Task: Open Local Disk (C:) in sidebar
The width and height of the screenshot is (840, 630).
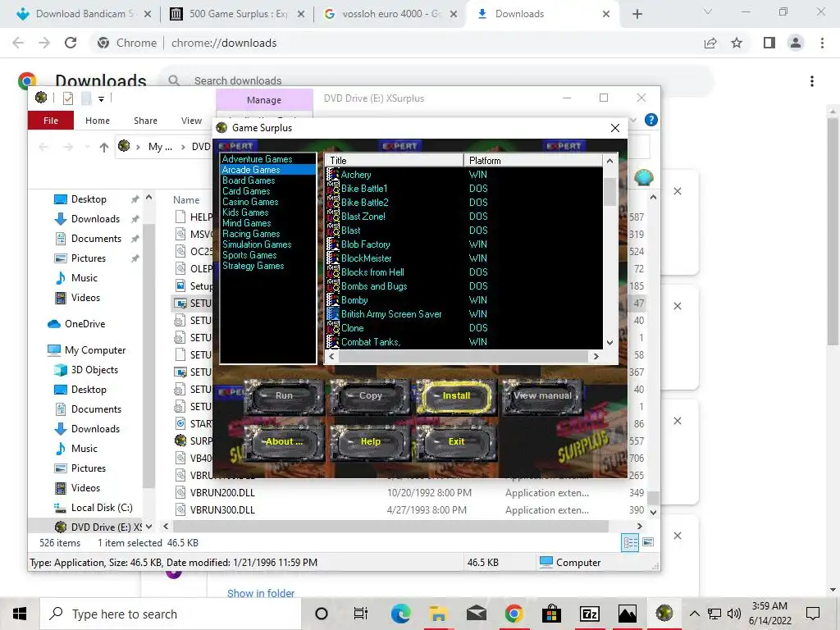Action: [102, 508]
